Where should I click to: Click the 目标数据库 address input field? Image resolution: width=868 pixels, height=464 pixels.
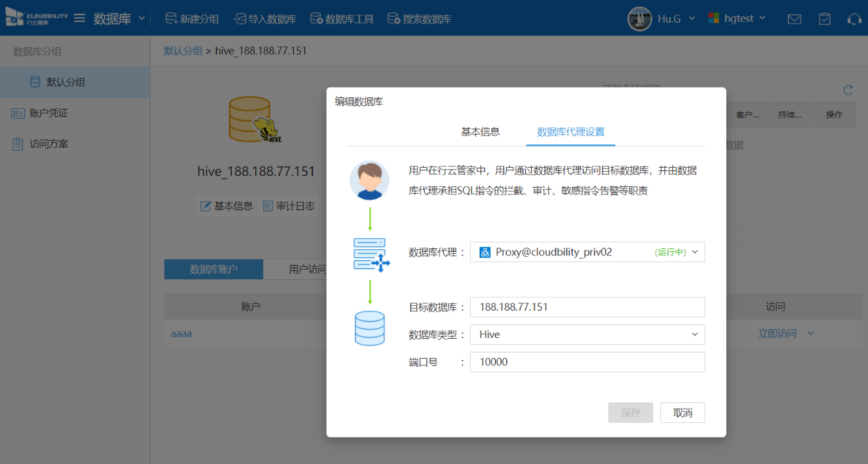587,307
